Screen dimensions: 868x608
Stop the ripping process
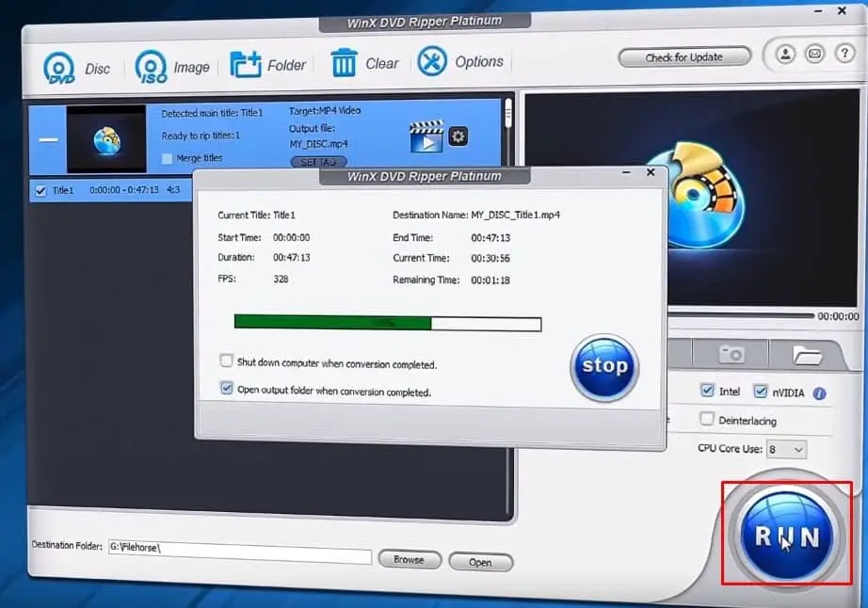604,367
